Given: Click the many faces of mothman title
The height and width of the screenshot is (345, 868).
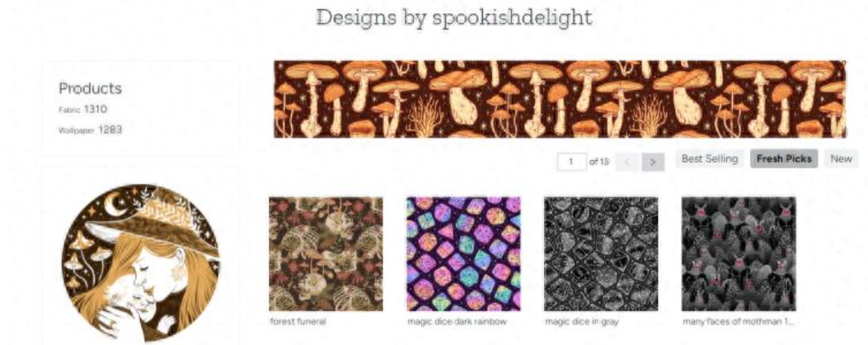Looking at the screenshot, I should (x=739, y=322).
